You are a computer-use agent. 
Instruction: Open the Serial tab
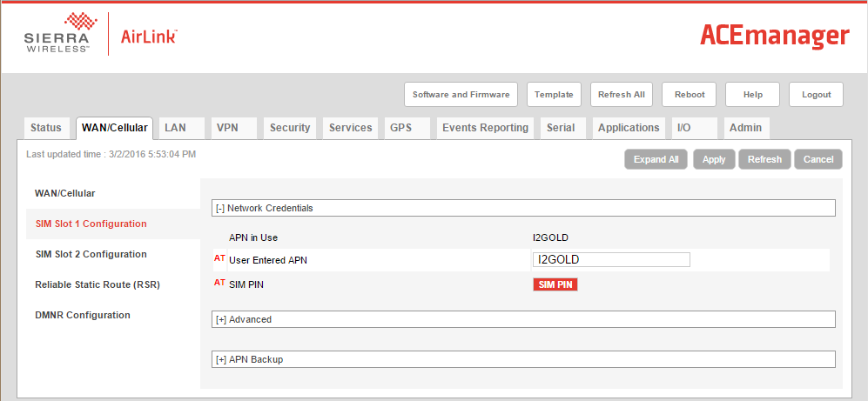pos(563,128)
